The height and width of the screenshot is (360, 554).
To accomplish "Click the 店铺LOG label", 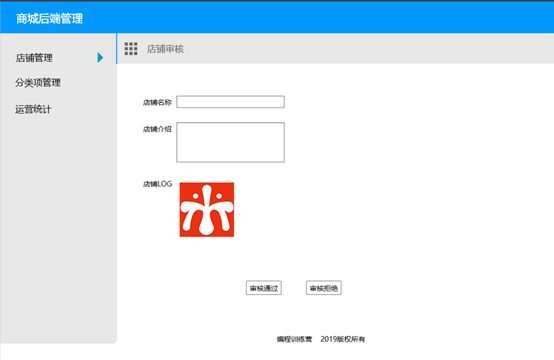I will pyautogui.click(x=157, y=184).
